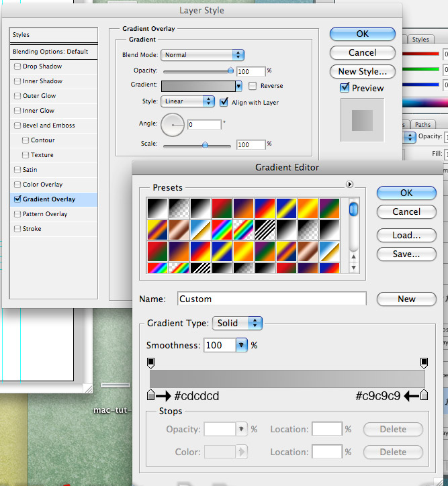
Task: Open the Stops Opacity dropdown arrow
Action: (241, 429)
